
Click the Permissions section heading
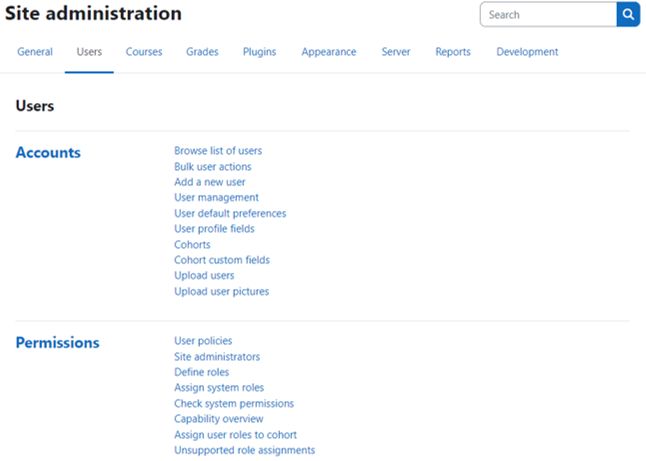point(57,343)
